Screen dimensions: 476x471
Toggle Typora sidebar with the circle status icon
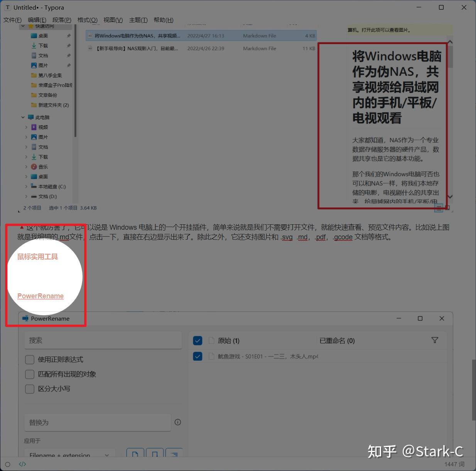(8, 464)
